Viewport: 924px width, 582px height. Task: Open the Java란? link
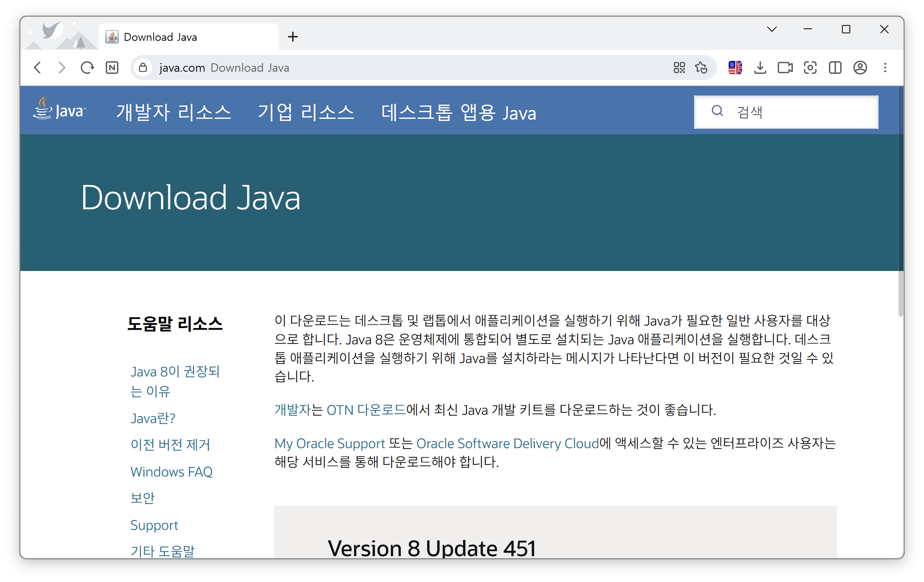[153, 418]
